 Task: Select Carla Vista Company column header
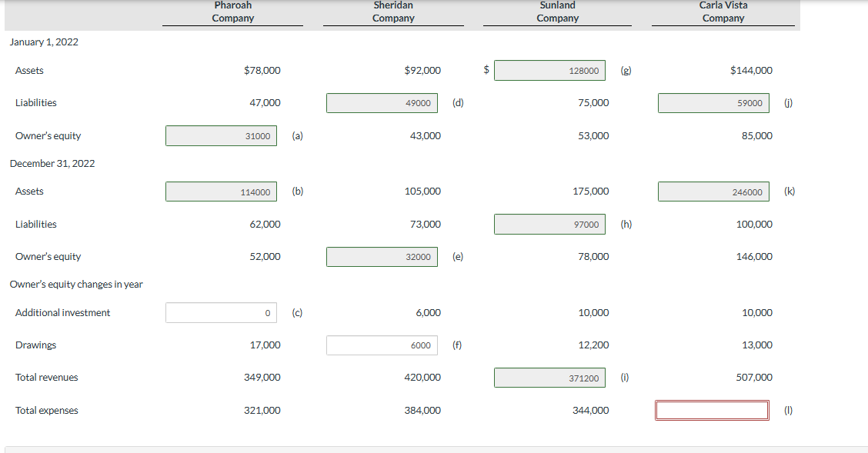coord(723,12)
